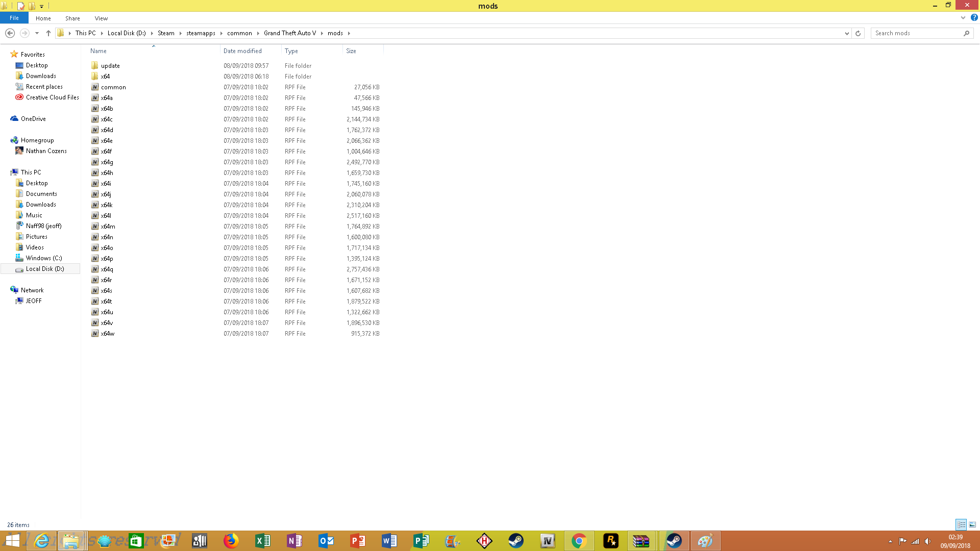The height and width of the screenshot is (551, 980).
Task: Sort by the Size column header
Action: [351, 51]
